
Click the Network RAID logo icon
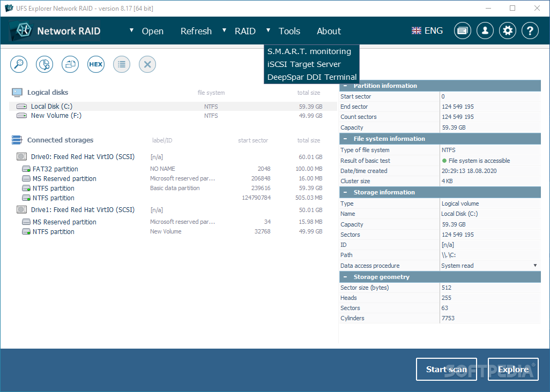coord(23,31)
